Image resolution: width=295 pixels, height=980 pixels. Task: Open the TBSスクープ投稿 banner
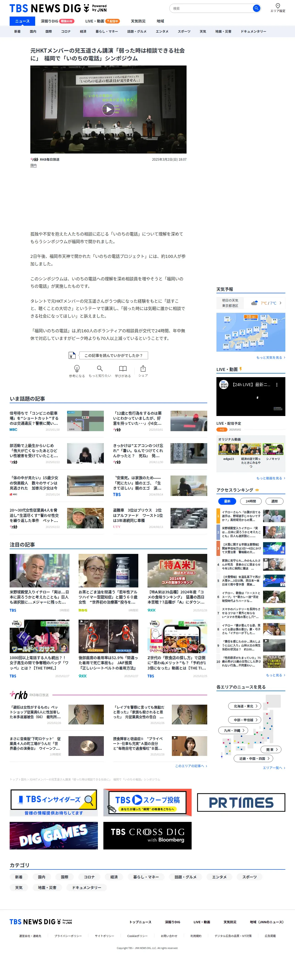point(147,802)
